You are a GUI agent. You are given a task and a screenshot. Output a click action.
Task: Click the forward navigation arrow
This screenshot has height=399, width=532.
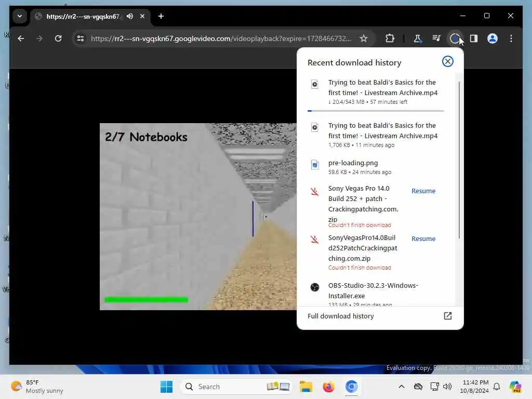pyautogui.click(x=39, y=38)
